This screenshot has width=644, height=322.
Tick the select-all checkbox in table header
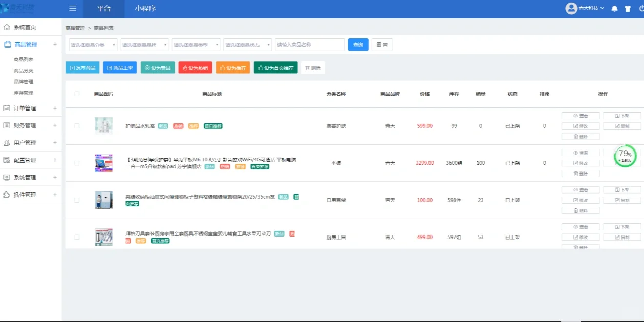[x=77, y=94]
